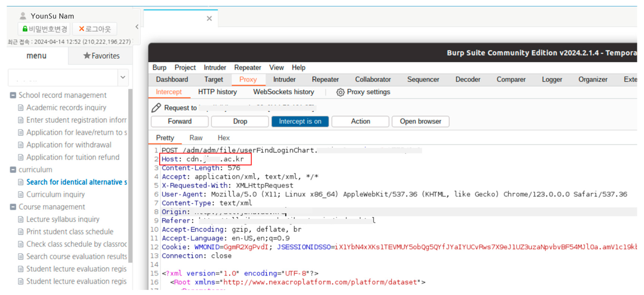The width and height of the screenshot is (644, 295).
Task: Click the orange X logout icon
Action: click(x=81, y=29)
